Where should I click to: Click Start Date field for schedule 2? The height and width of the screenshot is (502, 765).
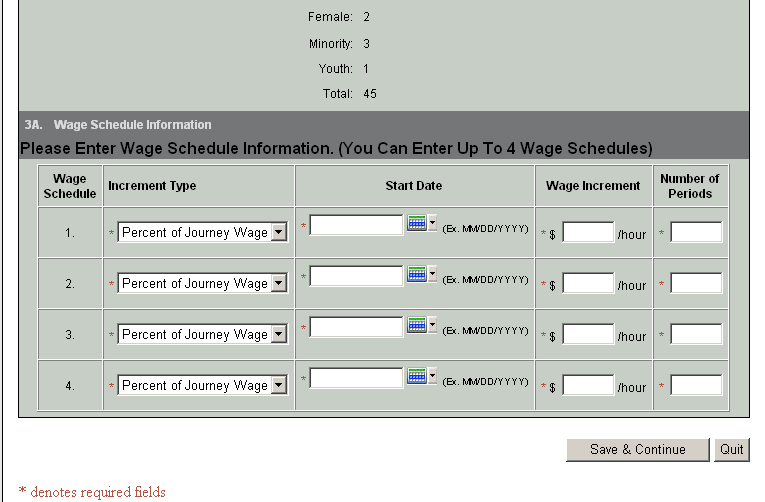(x=356, y=276)
